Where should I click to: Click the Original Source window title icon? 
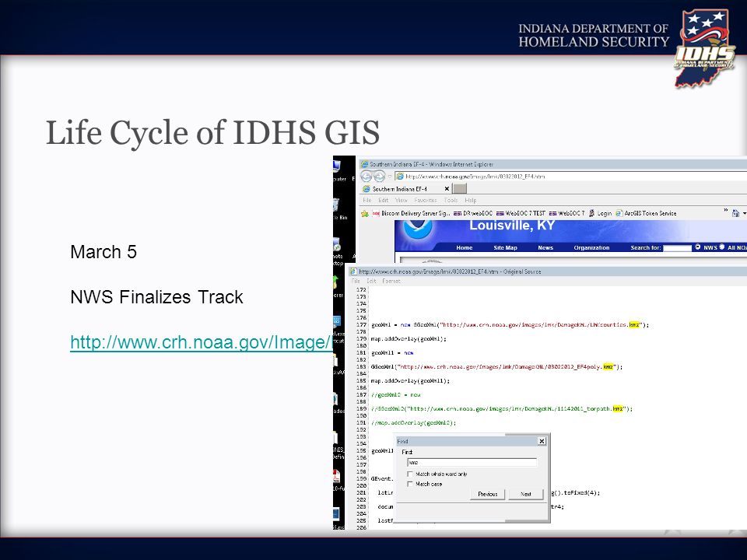353,271
